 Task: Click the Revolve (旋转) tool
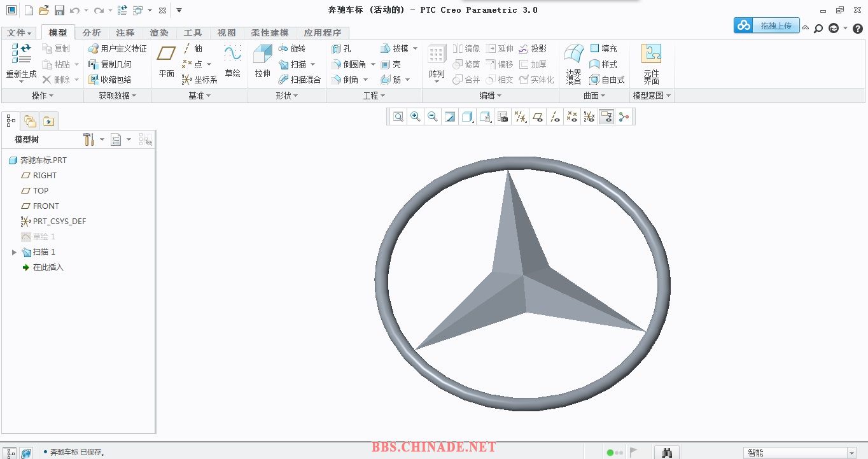point(292,48)
